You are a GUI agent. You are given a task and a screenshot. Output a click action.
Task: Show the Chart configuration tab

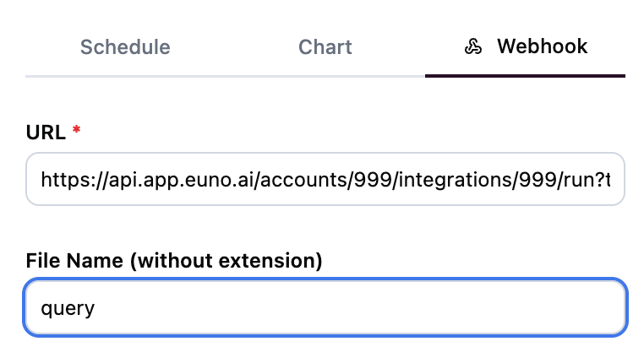[x=325, y=47]
